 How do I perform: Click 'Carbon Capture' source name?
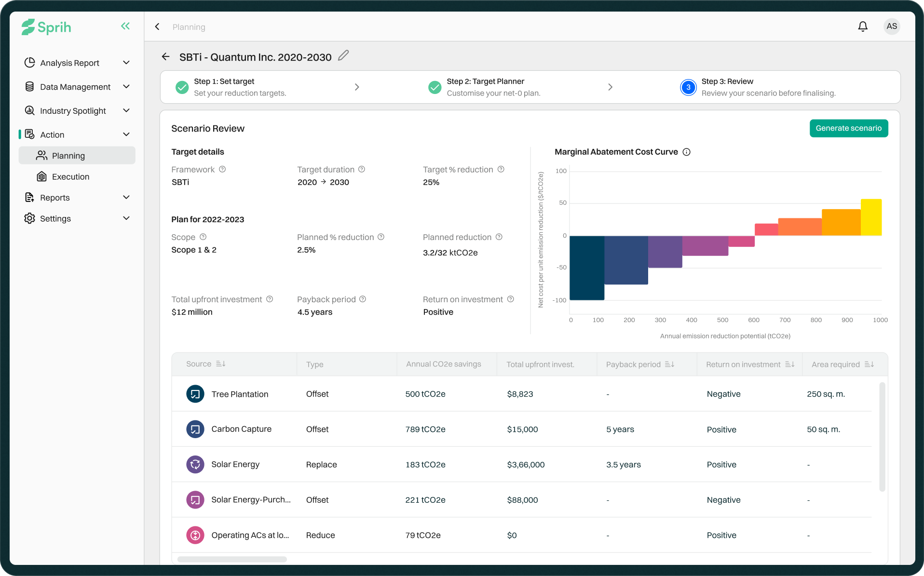pyautogui.click(x=241, y=429)
